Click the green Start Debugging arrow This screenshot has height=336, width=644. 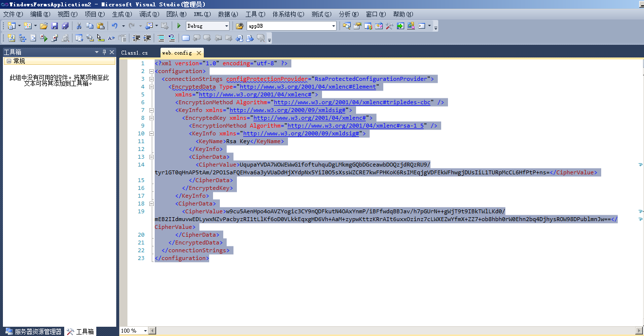click(179, 26)
